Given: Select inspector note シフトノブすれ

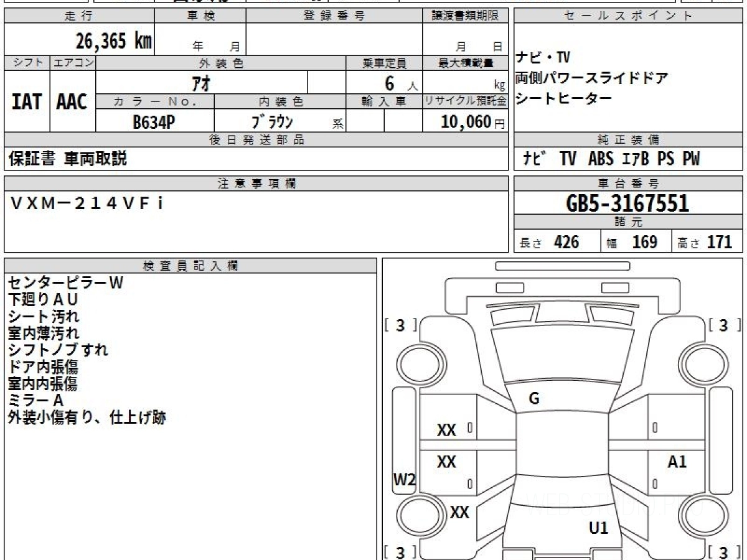Looking at the screenshot, I should (58, 350).
